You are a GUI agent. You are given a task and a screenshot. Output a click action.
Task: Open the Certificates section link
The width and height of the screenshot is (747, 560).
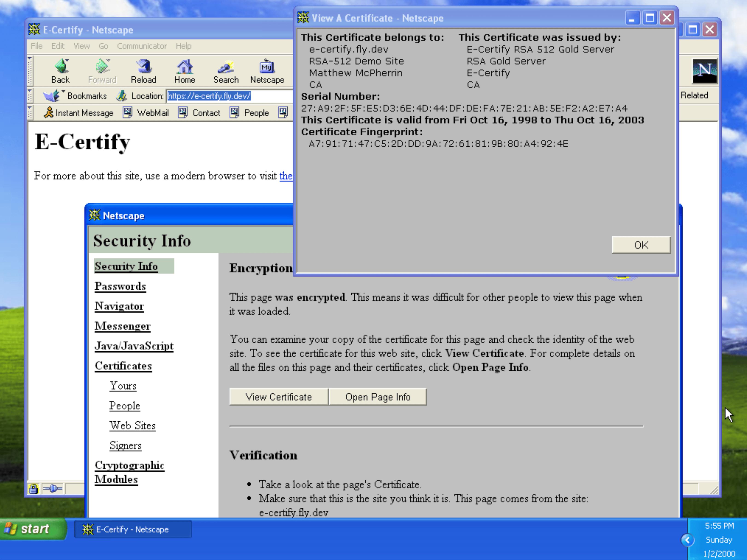[x=123, y=366]
